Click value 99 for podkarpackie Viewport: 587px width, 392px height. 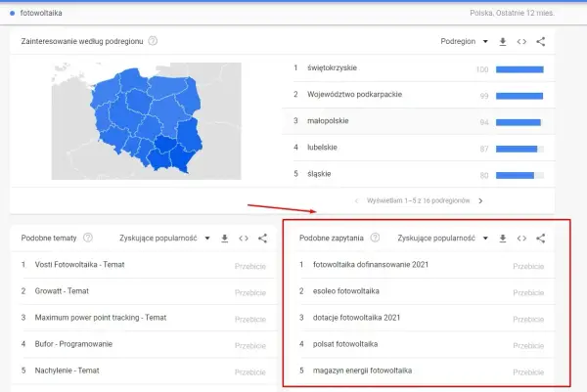[484, 96]
